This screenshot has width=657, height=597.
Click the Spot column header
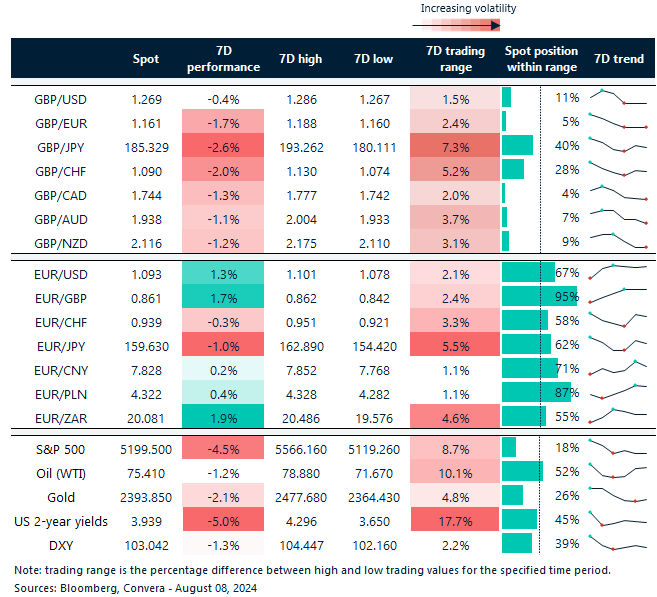pyautogui.click(x=146, y=59)
